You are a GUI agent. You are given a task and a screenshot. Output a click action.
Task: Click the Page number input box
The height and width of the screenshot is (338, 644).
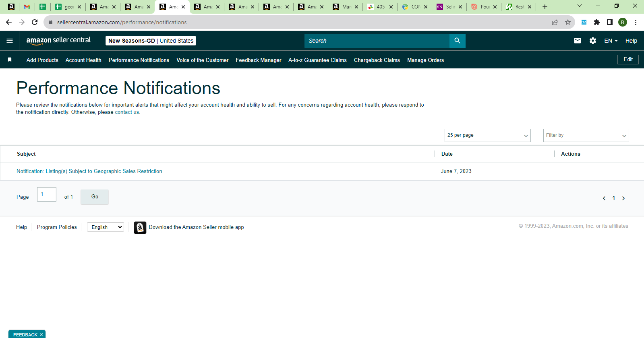[x=47, y=194]
